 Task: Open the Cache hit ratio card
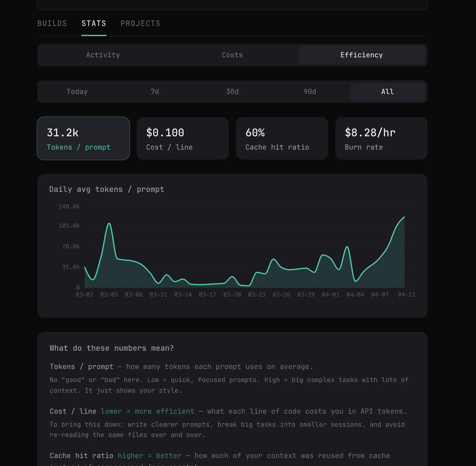[282, 138]
